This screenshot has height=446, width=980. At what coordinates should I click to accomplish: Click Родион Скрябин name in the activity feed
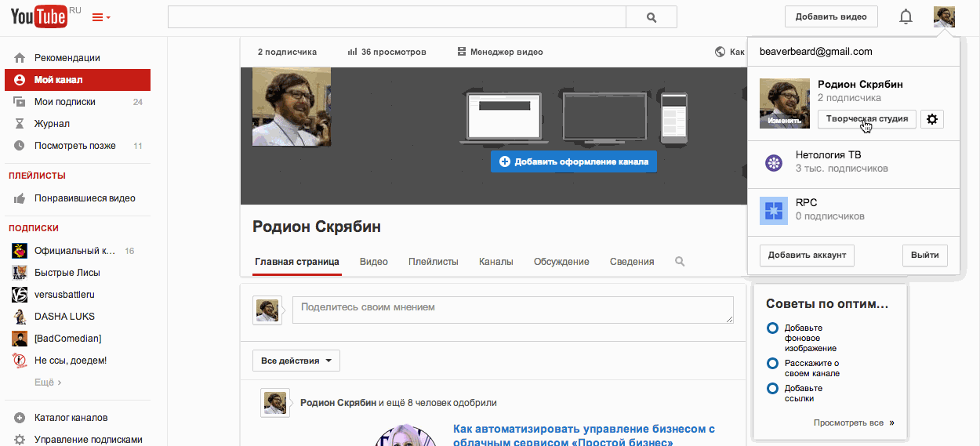[338, 403]
